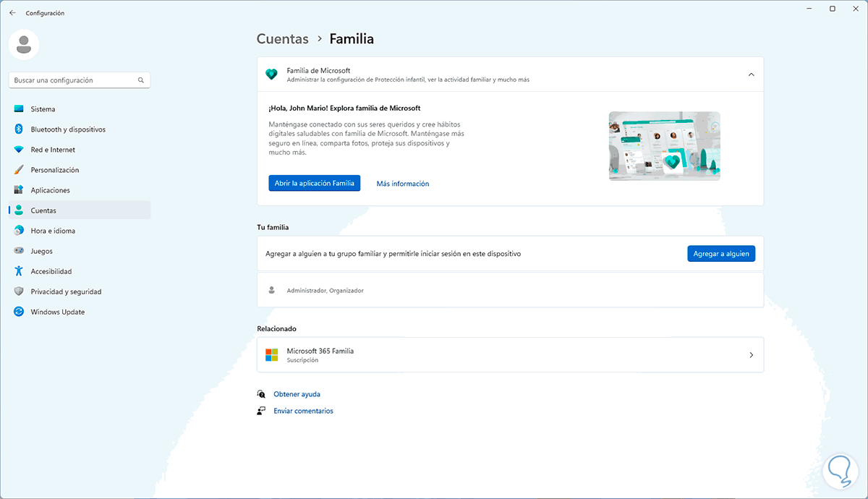Select the Administrador, Organizador account row

510,290
